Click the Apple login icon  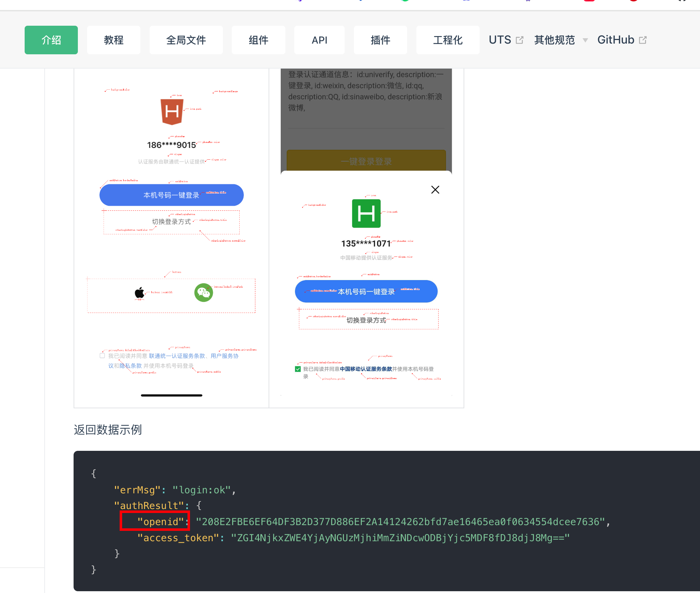[x=140, y=293]
